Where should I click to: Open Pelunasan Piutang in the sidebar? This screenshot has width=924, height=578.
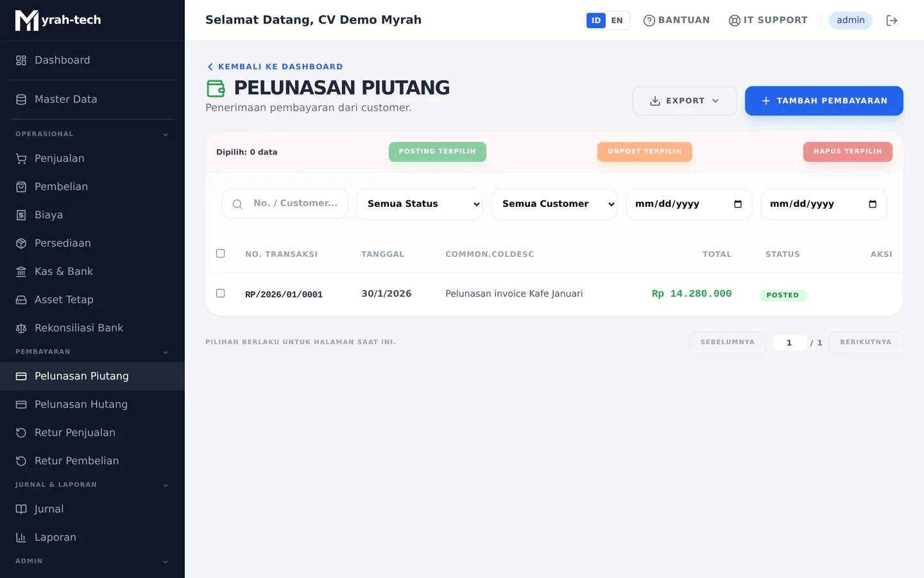(92, 376)
